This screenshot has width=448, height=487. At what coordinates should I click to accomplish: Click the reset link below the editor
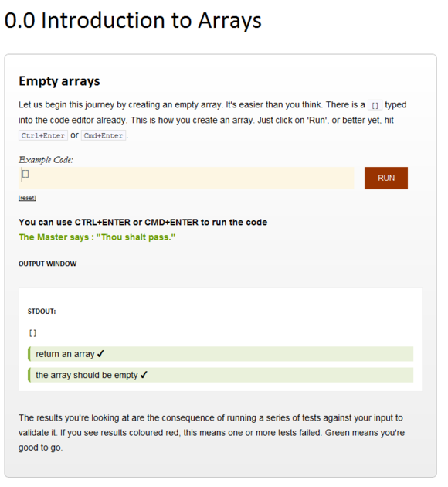27,198
